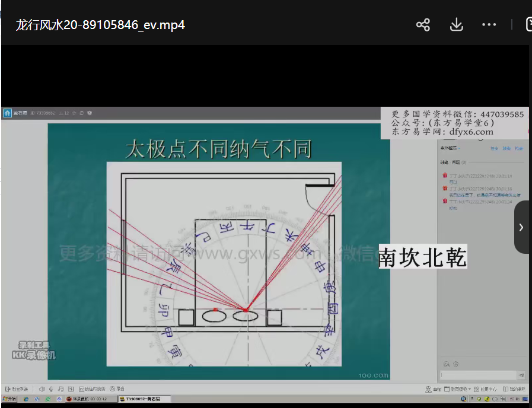Viewport: 532px width, 408px height.
Task: Click the 录音 record button
Action: 117,389
